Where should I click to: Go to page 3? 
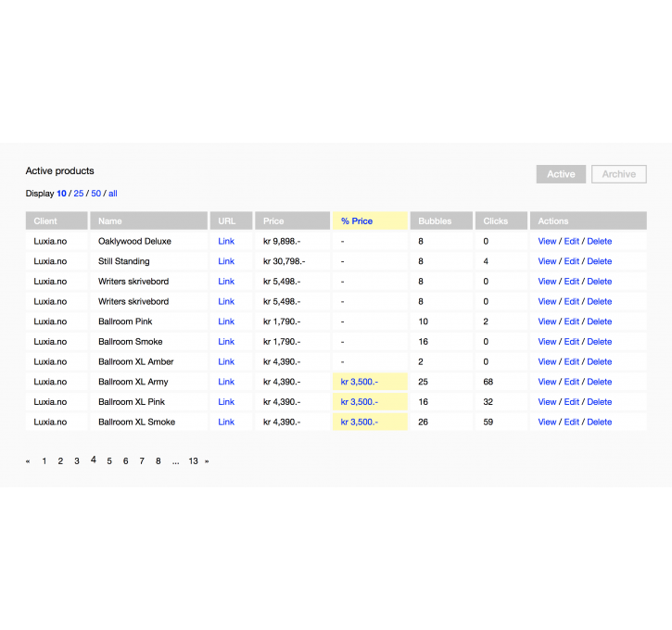point(77,460)
